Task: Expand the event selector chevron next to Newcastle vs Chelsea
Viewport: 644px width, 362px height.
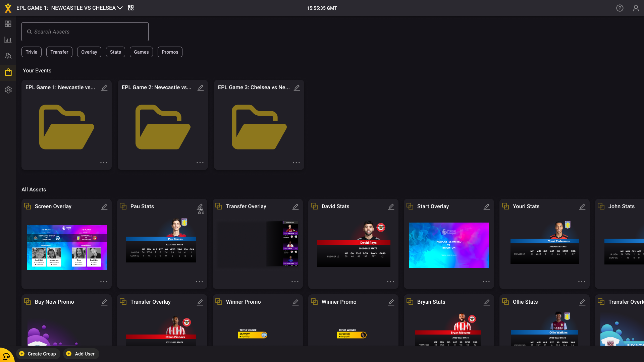Action: click(x=120, y=8)
